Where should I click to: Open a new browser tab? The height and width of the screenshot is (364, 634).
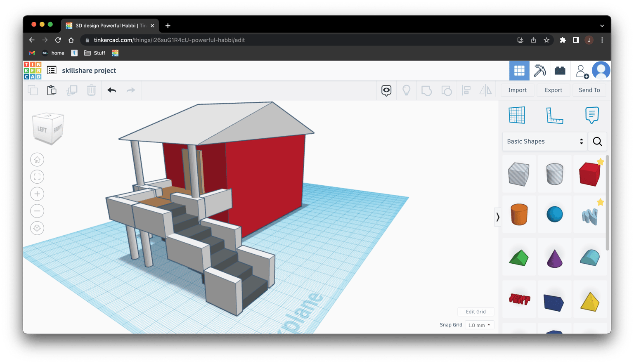pyautogui.click(x=168, y=26)
